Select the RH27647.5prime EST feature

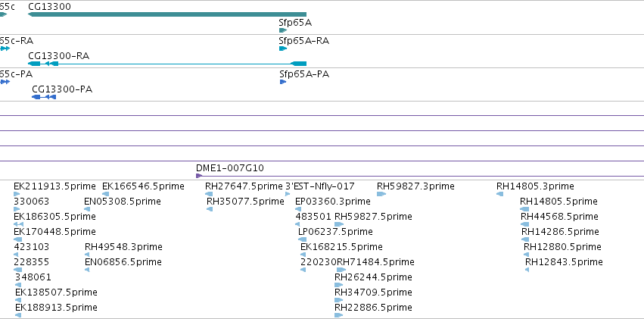(209, 194)
